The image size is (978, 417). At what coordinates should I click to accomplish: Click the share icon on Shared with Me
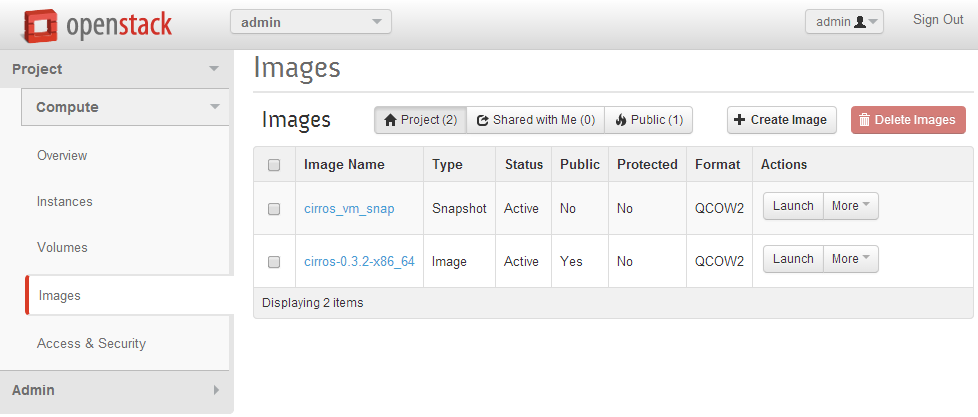click(x=482, y=120)
